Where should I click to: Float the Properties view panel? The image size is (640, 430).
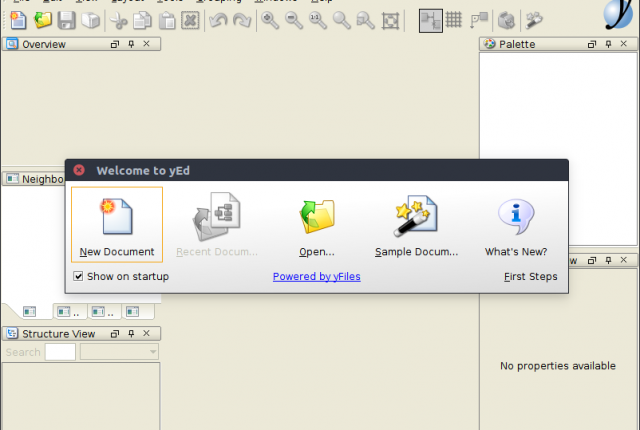[592, 260]
